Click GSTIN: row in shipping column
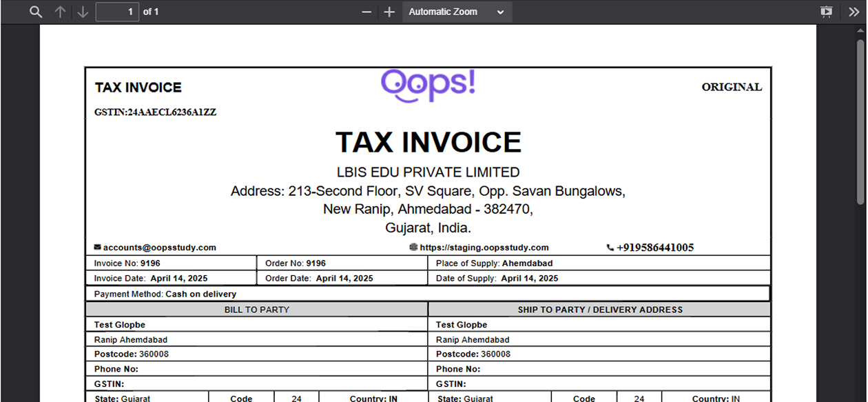868x402 pixels. point(600,384)
